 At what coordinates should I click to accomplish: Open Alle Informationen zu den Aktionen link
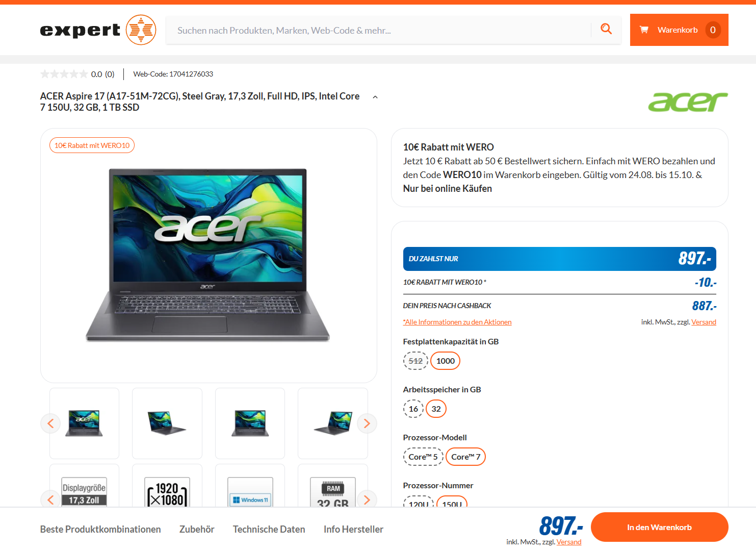(457, 322)
